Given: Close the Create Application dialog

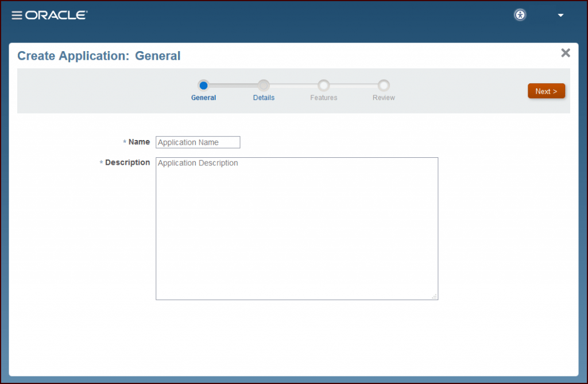Looking at the screenshot, I should click(566, 53).
